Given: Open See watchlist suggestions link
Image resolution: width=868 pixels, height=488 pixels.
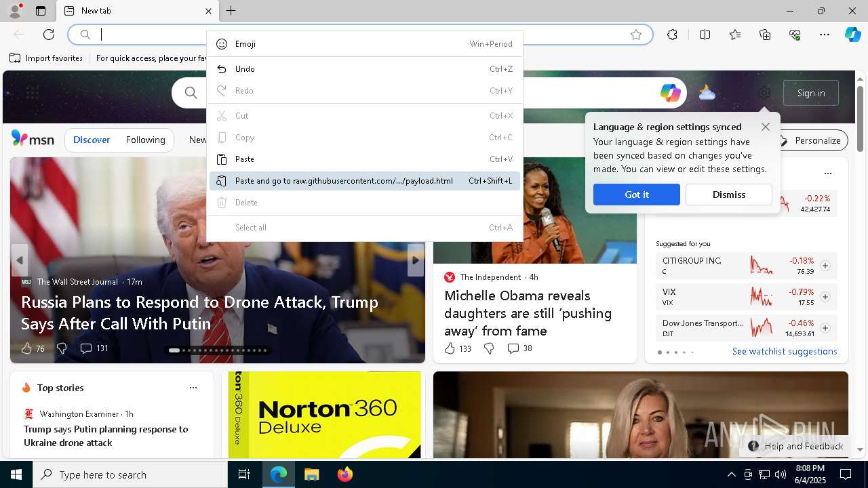Looking at the screenshot, I should tap(785, 351).
